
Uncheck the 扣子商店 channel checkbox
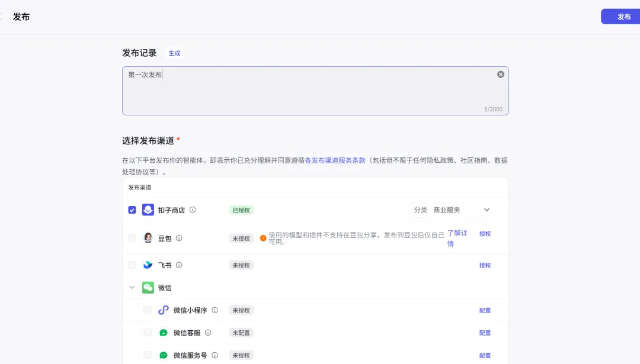(x=132, y=210)
